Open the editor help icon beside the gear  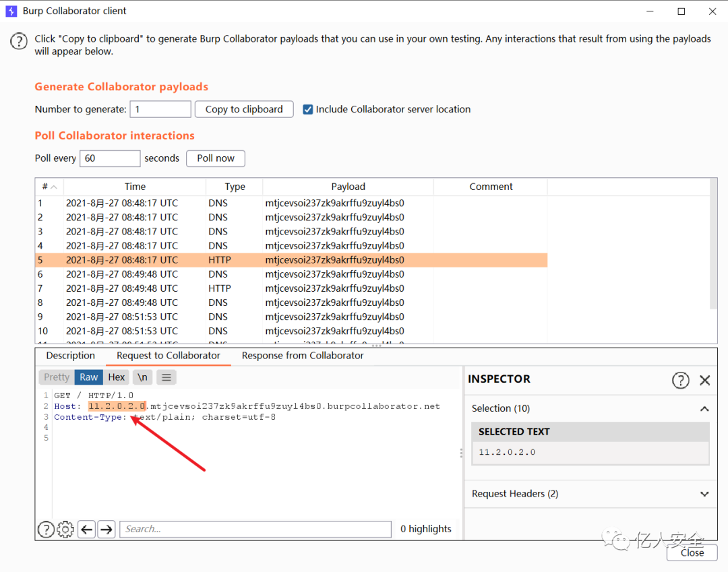[46, 529]
